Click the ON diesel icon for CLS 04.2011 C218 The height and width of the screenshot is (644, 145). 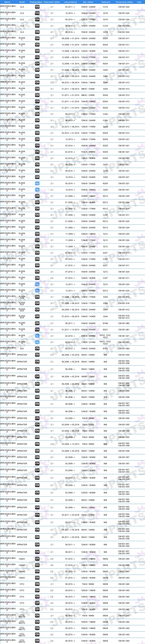tap(37, 7)
